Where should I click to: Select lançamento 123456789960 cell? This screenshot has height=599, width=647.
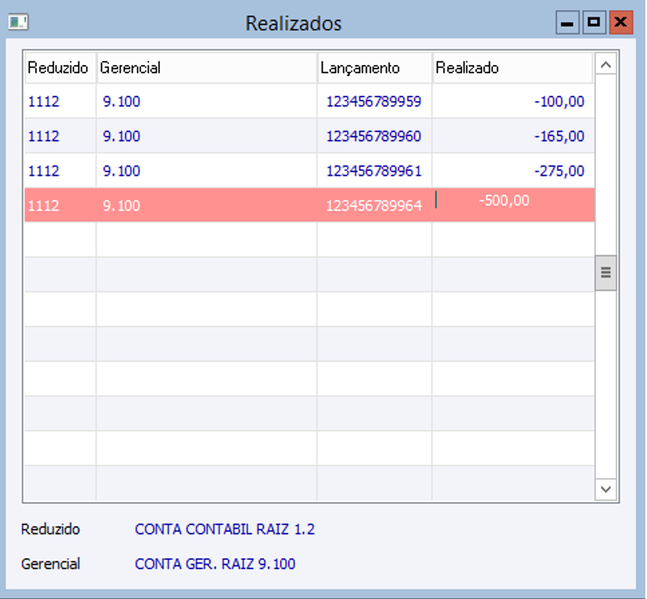tap(374, 136)
